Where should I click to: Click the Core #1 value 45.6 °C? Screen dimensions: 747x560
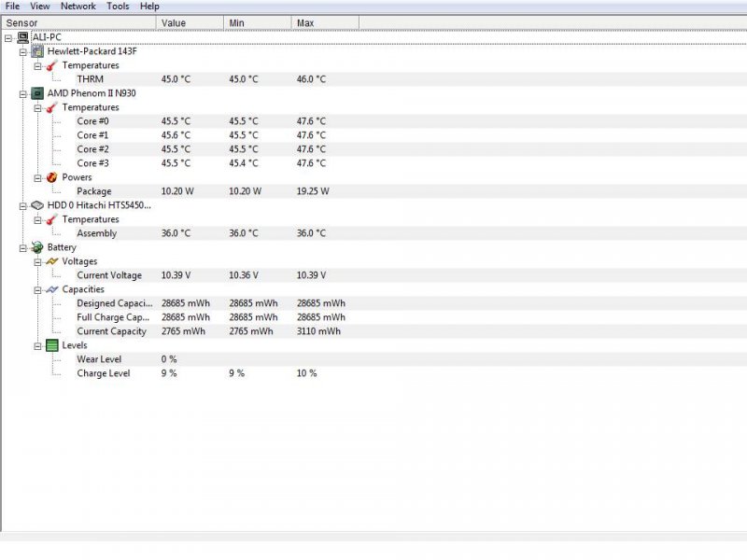[176, 135]
